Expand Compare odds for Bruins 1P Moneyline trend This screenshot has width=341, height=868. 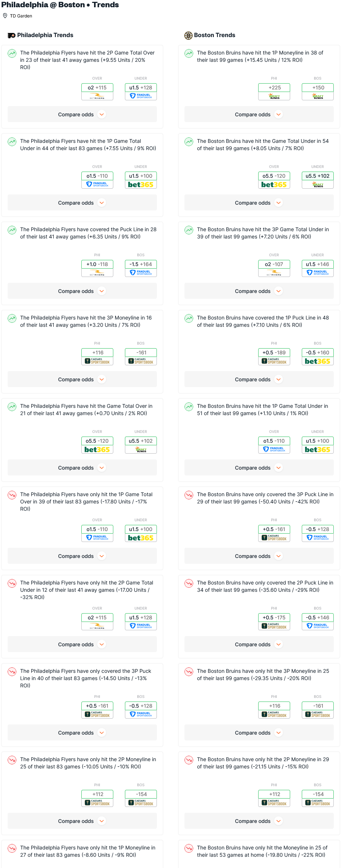(259, 114)
